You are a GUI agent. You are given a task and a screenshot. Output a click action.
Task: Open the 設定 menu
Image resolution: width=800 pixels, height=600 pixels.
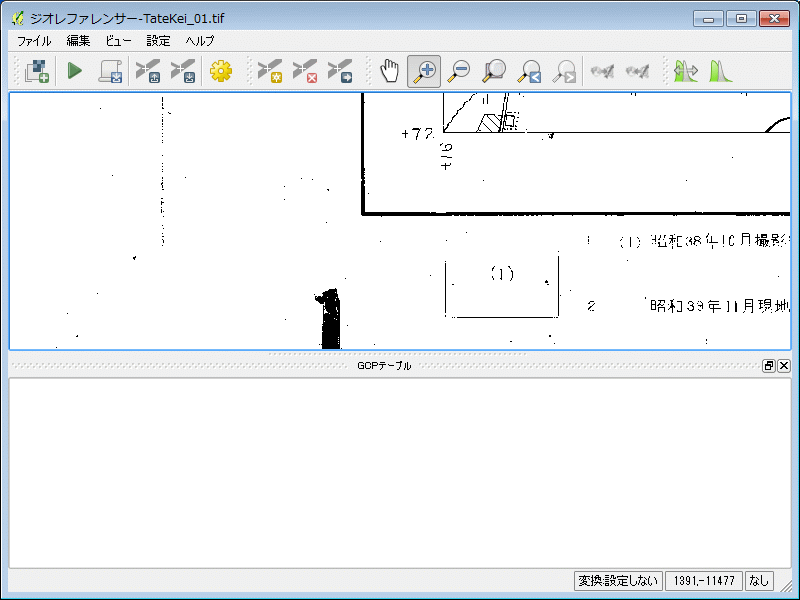tap(158, 41)
